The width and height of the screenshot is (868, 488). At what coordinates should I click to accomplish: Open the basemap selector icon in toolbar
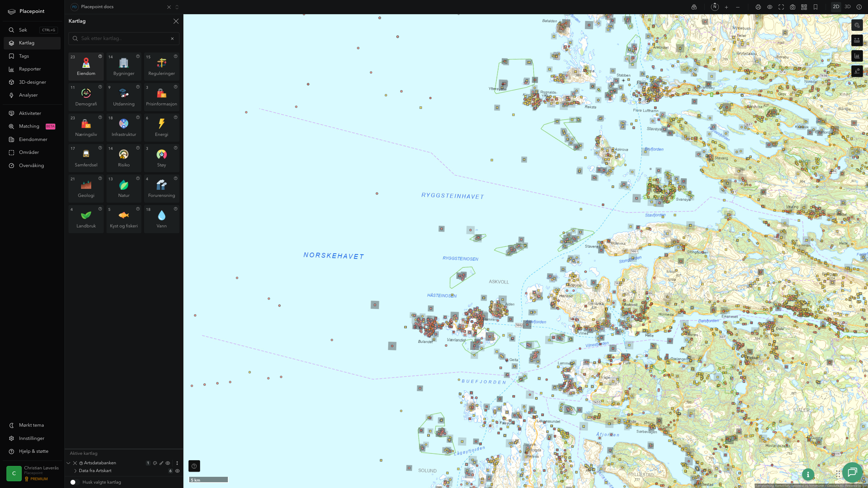[694, 7]
